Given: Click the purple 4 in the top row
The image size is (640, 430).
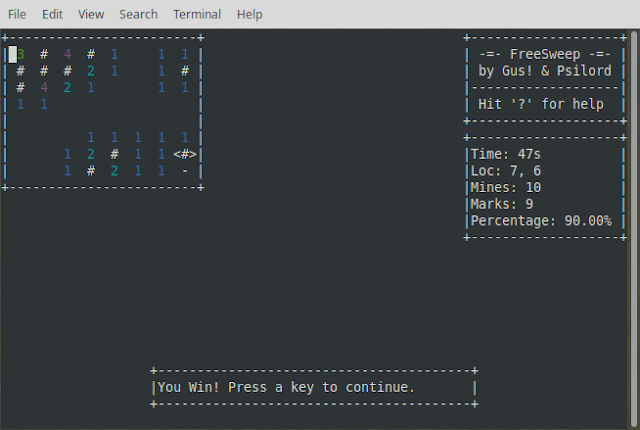Looking at the screenshot, I should coord(67,54).
